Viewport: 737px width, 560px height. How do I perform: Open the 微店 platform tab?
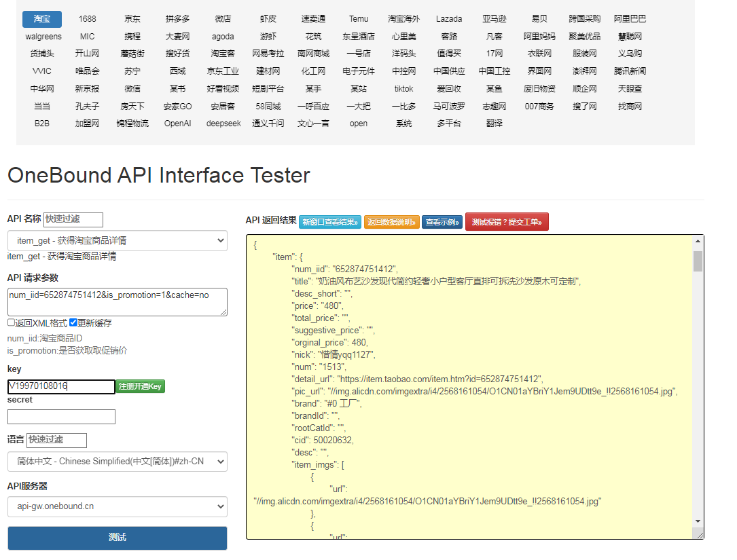tap(223, 19)
